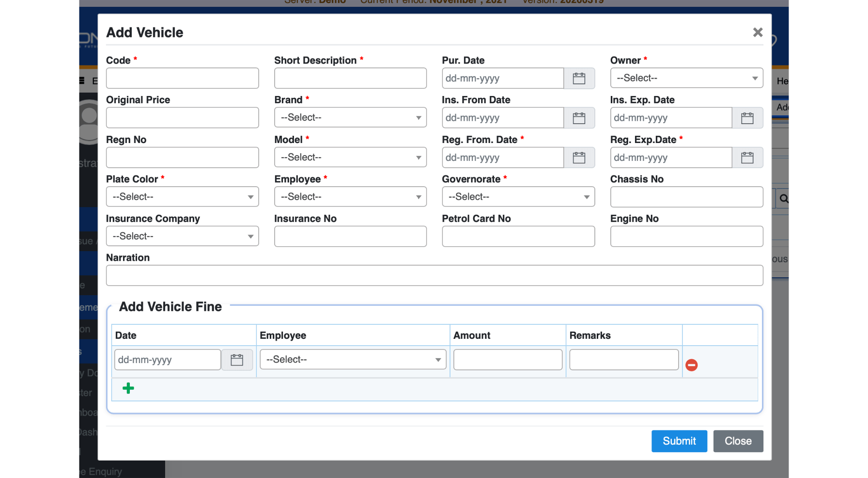Click the Ins. Exp. Date text box
868x478 pixels.
tap(671, 118)
